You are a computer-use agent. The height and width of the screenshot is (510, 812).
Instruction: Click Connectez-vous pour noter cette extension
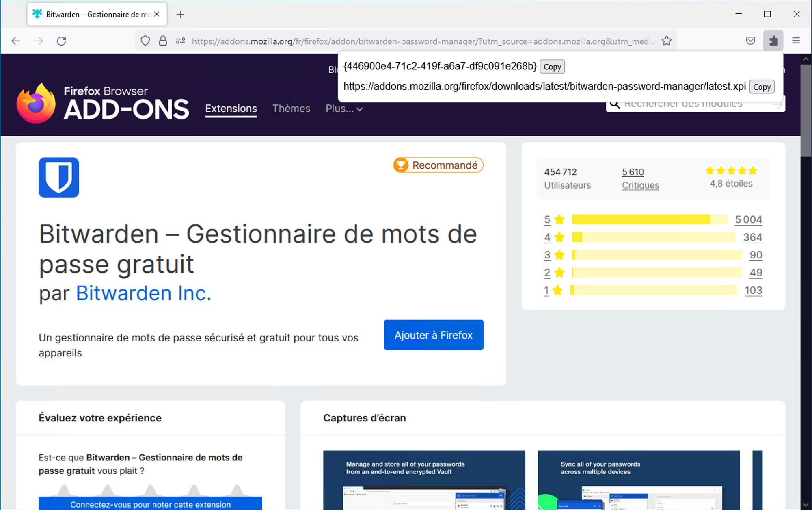coord(150,503)
